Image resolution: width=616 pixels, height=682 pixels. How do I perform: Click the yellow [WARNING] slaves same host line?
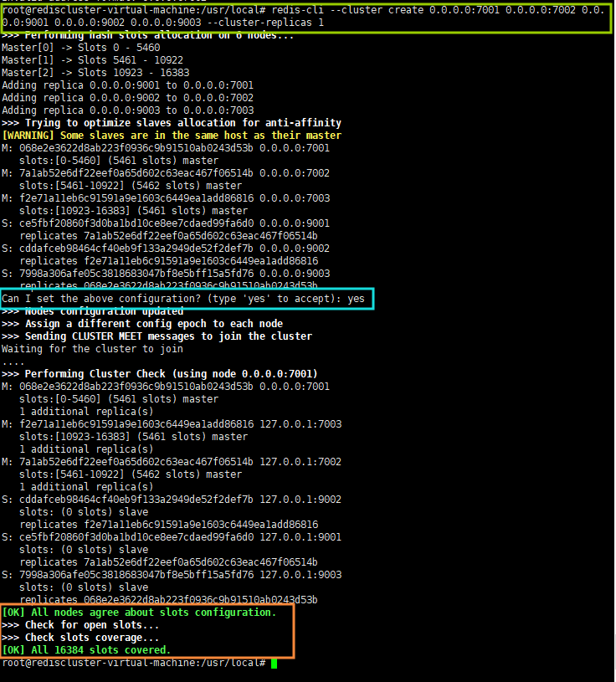pos(172,136)
